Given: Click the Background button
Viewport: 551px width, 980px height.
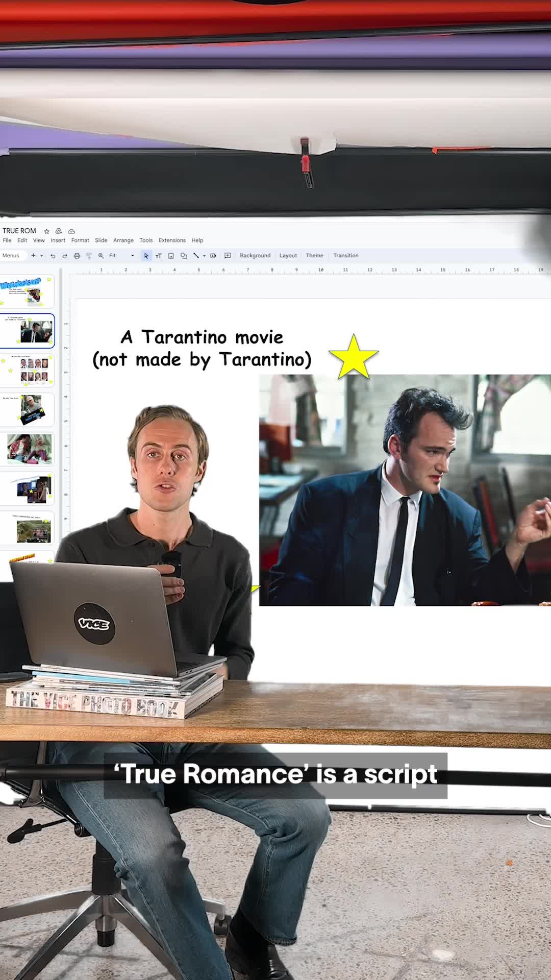Looking at the screenshot, I should click(255, 256).
